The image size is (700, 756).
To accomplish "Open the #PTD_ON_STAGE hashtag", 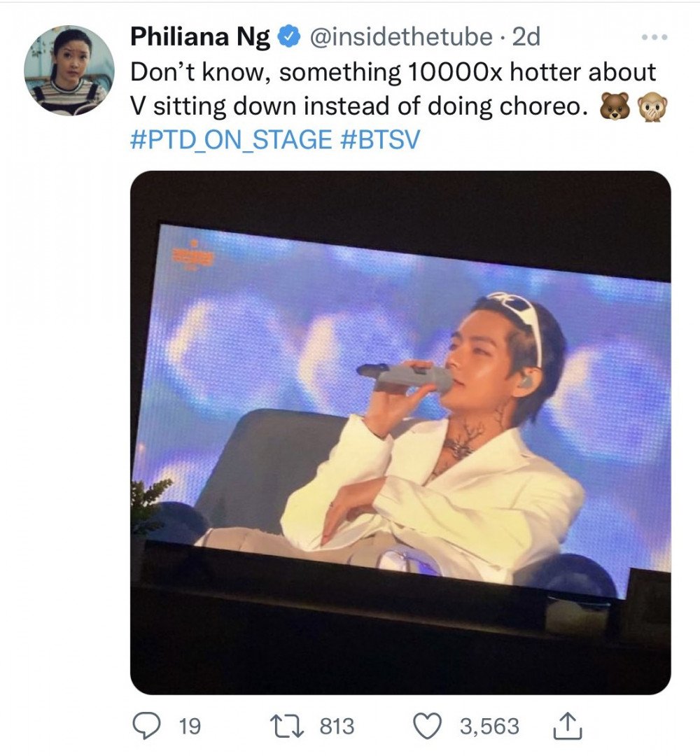I will pyautogui.click(x=231, y=140).
